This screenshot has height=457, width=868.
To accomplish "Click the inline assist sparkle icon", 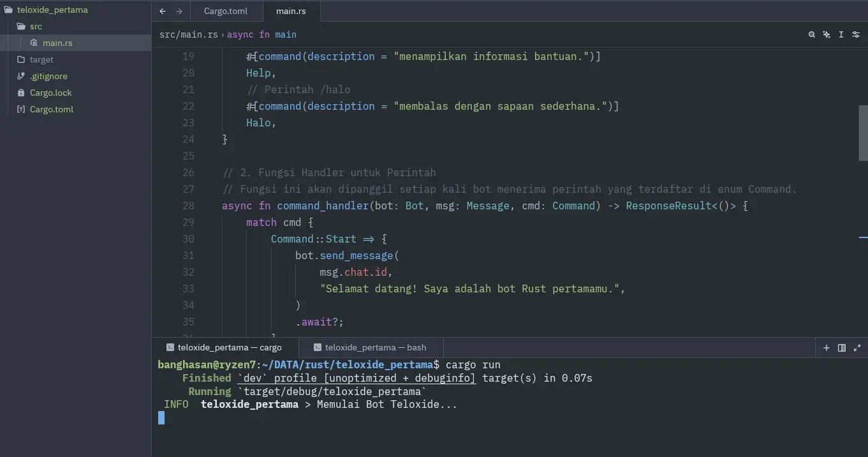I will [x=827, y=34].
